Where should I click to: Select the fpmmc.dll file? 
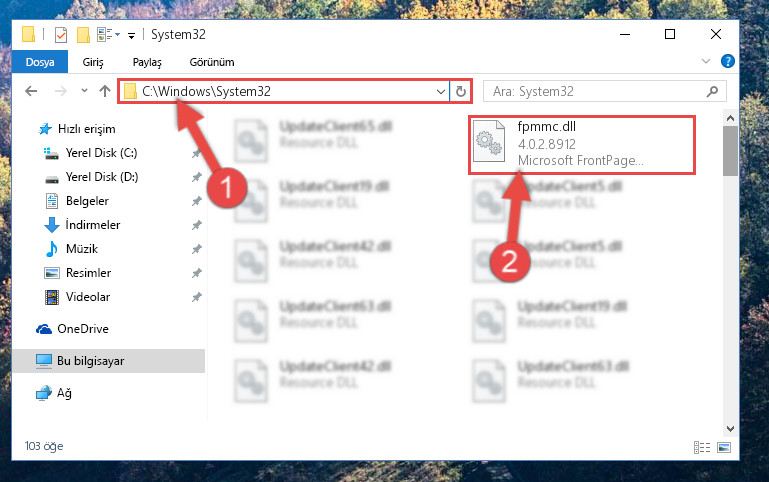[x=582, y=144]
